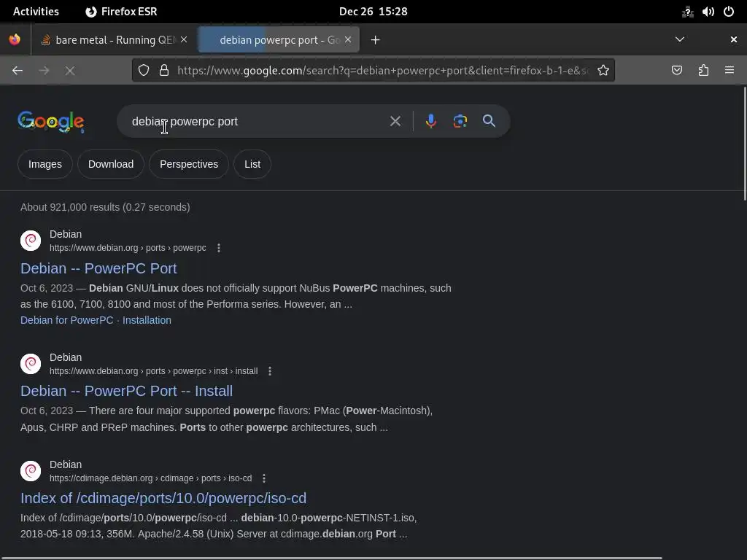Image resolution: width=747 pixels, height=560 pixels.
Task: Start a voice search with the microphone
Action: coord(430,121)
